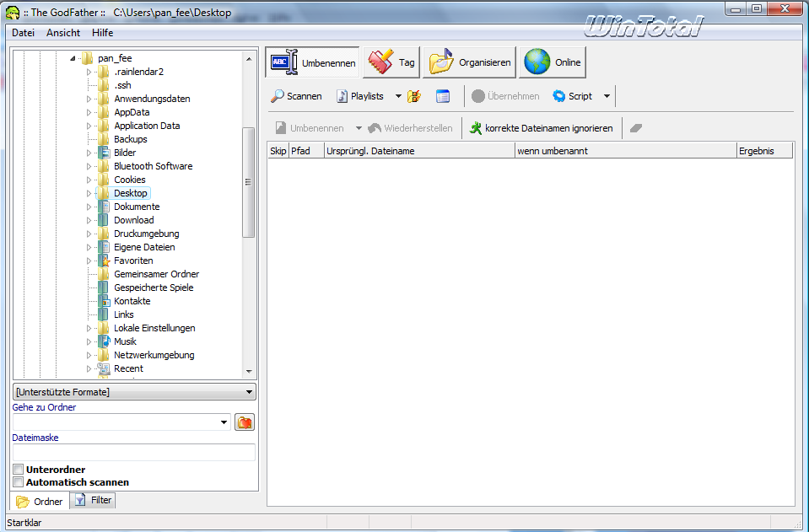Select the Gespeicherte Spiele folder
The height and width of the screenshot is (532, 809).
pos(154,287)
